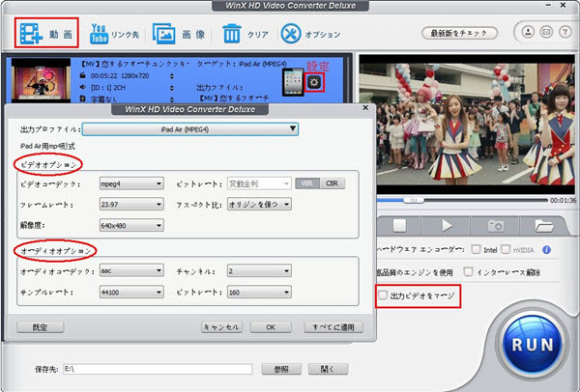Click apply to all (すべてに適用) button
The width and height of the screenshot is (580, 392).
click(x=333, y=327)
